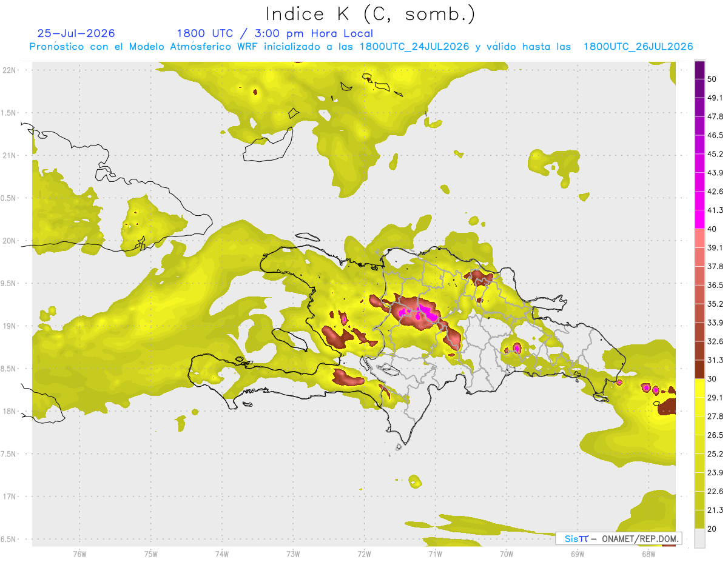Click the 72W longitude label
728x562 pixels.
(x=364, y=554)
